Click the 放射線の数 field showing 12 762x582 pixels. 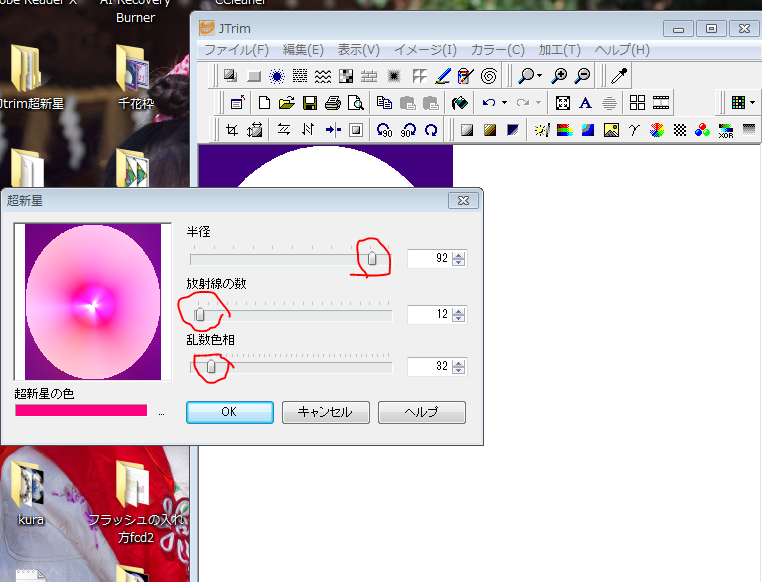430,314
